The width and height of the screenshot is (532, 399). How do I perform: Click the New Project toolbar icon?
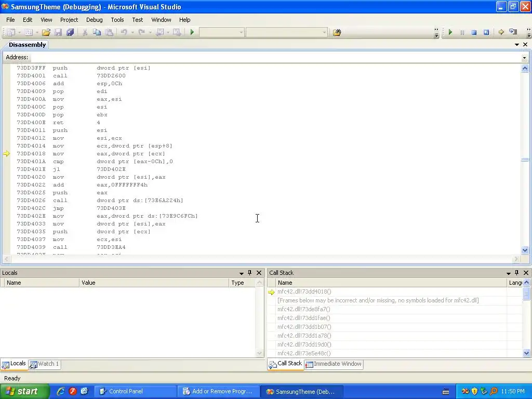point(11,32)
